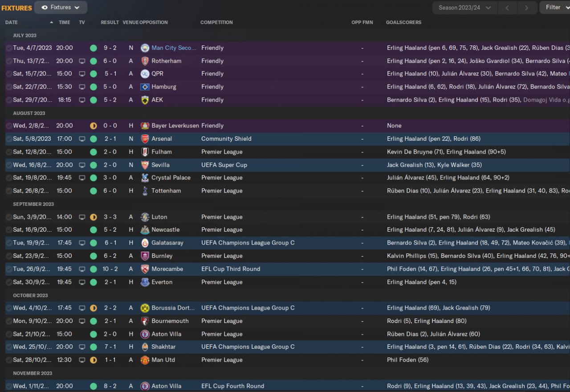The image size is (570, 392).
Task: Go to the previous season arrow
Action: click(x=507, y=8)
